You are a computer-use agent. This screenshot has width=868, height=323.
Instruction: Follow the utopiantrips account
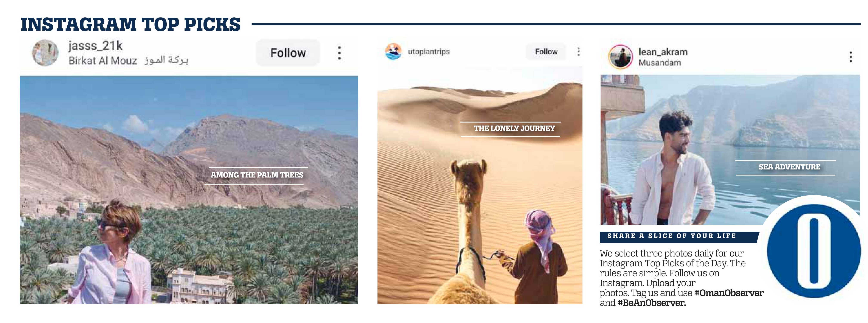[x=546, y=51]
